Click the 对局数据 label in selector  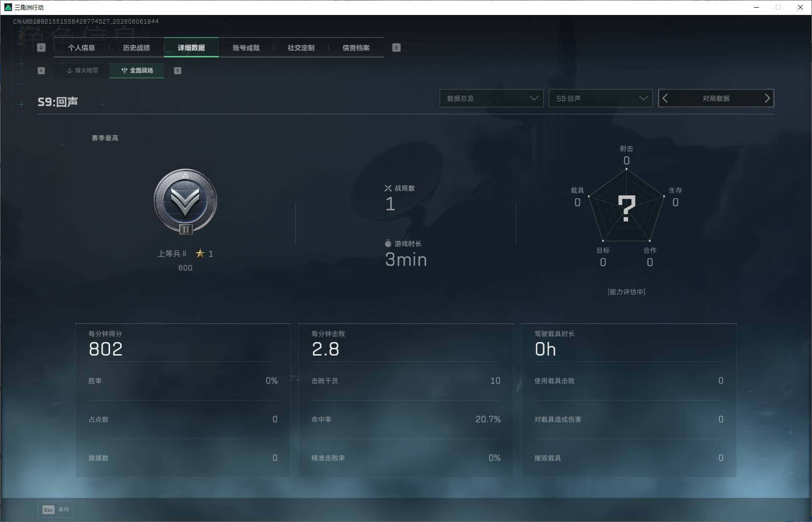click(716, 98)
